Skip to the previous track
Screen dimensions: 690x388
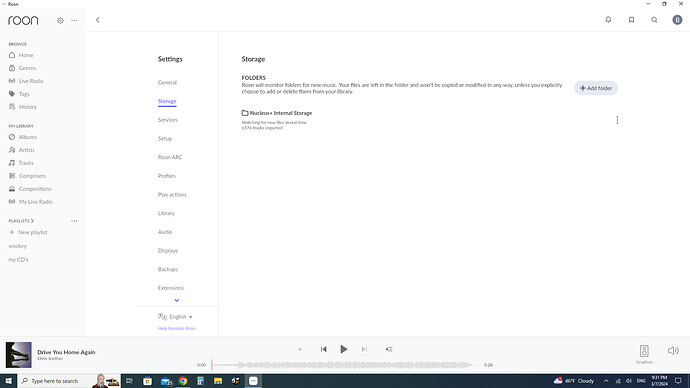pos(323,349)
